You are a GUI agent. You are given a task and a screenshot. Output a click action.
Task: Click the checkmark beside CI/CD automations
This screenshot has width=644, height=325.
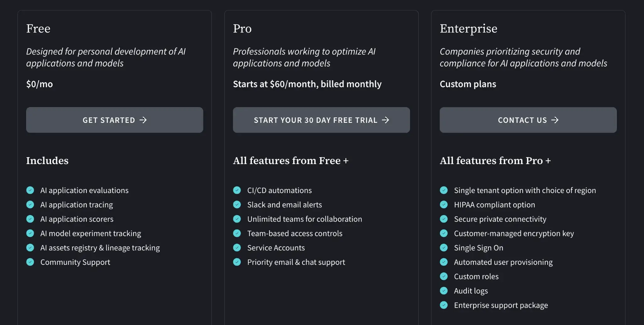pos(237,190)
